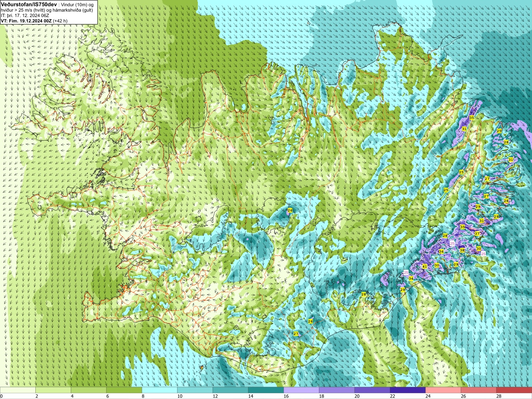Select the yellow gust label reading 38
This screenshot has height=399, width=532.
462,250
